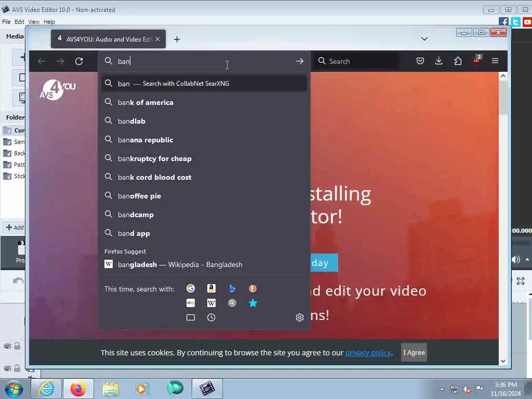Click the fullscreen preview icon in AVS editor
Image resolution: width=532 pixels, height=399 pixels.
tap(521, 281)
